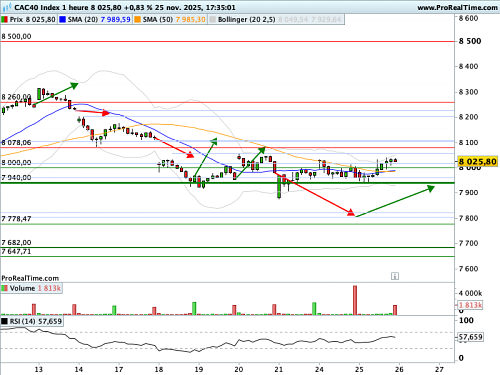Click the orange SMA (50) legend swatch
500x375 pixels.
[x=137, y=20]
